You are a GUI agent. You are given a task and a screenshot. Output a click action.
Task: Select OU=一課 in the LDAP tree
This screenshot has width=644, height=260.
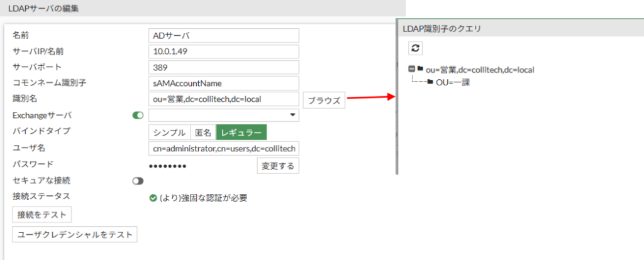tap(453, 82)
